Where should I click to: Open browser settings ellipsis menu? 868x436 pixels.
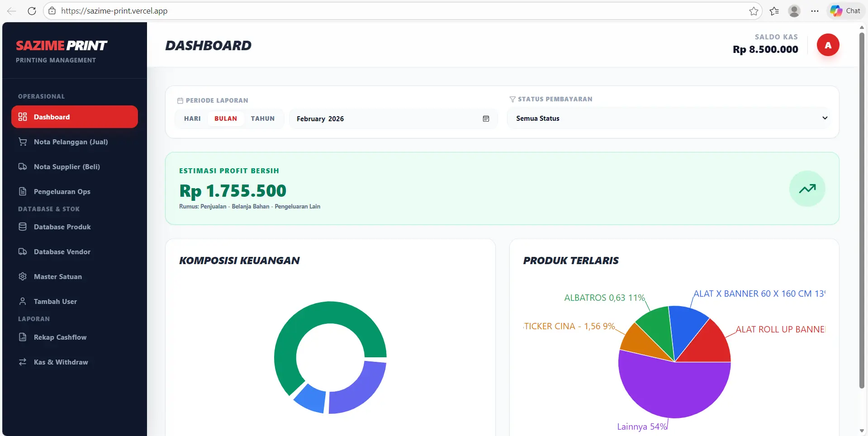(815, 11)
